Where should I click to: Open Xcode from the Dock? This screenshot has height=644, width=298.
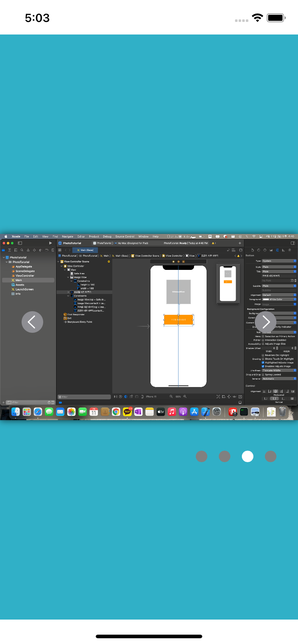tap(206, 412)
